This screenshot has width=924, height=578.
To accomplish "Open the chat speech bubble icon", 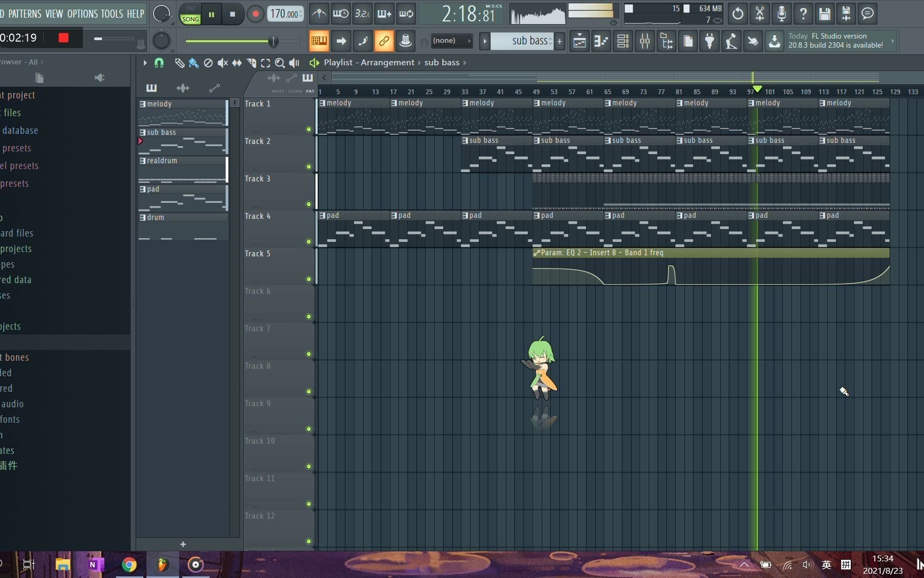I will (x=868, y=14).
